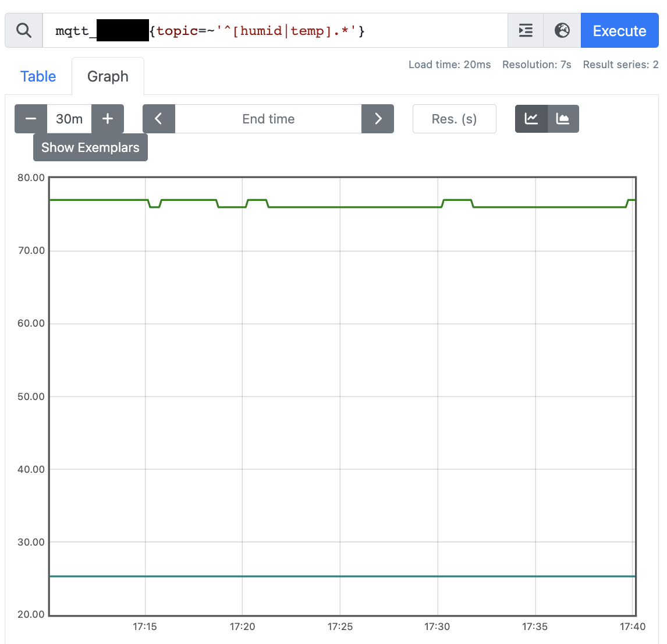Click in the PromQL expression field
Viewport: 667px width, 644px height.
(x=275, y=31)
